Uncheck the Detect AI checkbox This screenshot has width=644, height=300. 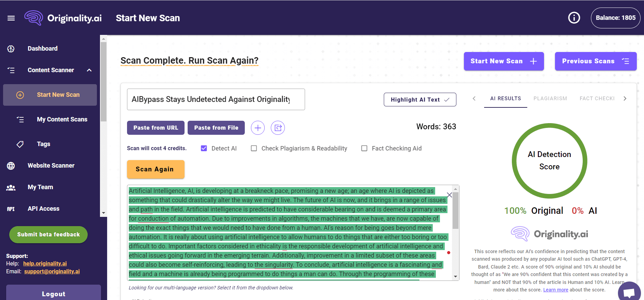tap(204, 148)
